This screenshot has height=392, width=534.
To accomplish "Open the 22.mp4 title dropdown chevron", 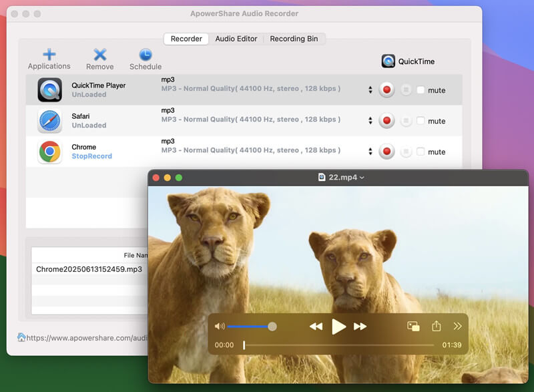I will [362, 178].
